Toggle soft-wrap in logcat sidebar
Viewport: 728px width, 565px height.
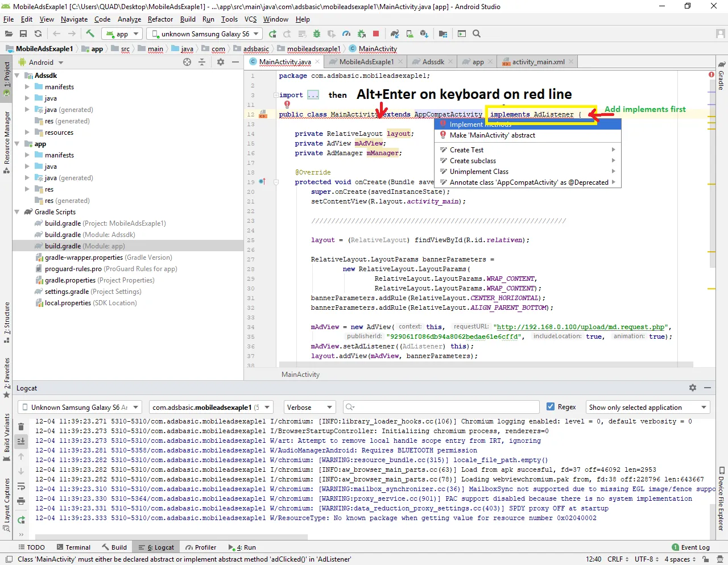pyautogui.click(x=21, y=486)
